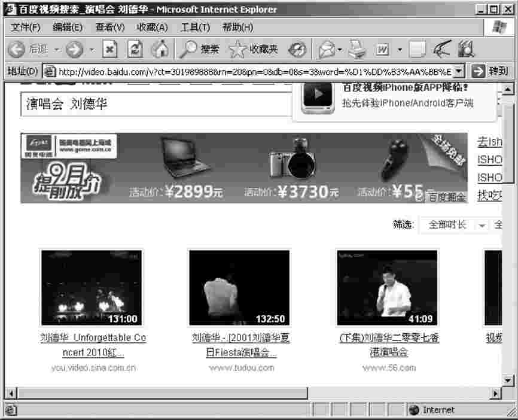Print the page with the printer icon
The image size is (518, 420).
pos(358,49)
